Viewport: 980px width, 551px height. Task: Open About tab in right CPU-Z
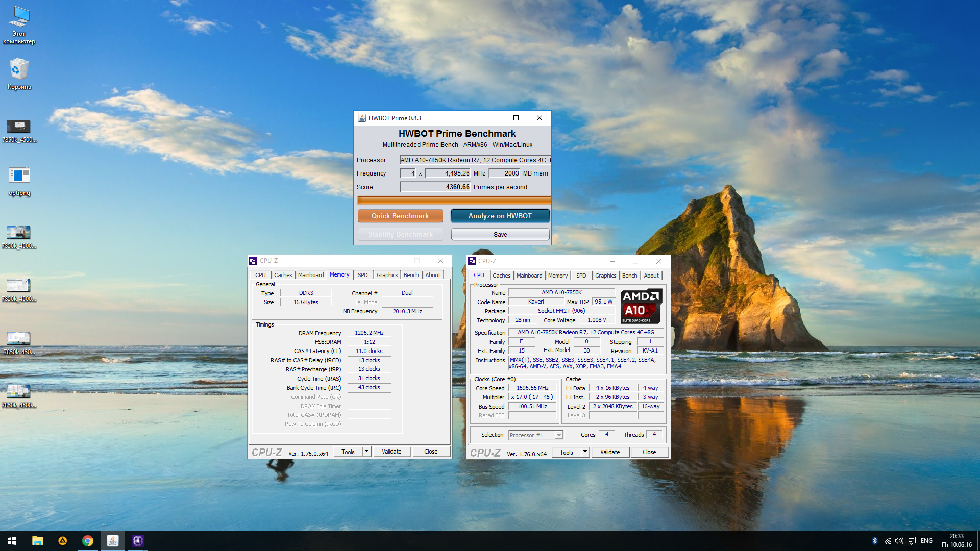[x=651, y=275]
